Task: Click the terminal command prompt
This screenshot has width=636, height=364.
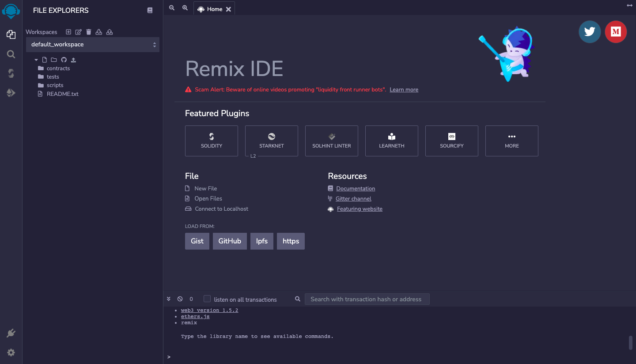Action: 169,357
